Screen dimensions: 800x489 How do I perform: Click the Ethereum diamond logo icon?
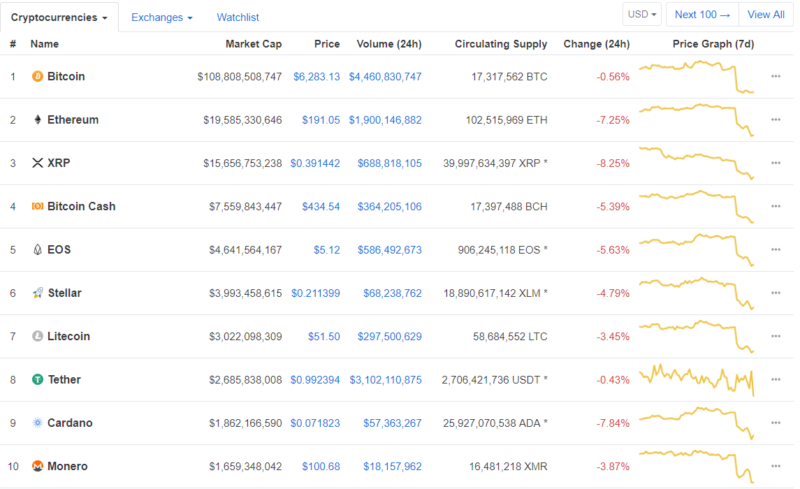(37, 120)
